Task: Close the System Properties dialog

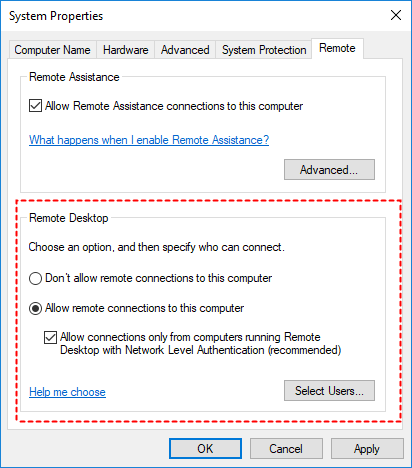Action: pyautogui.click(x=396, y=15)
